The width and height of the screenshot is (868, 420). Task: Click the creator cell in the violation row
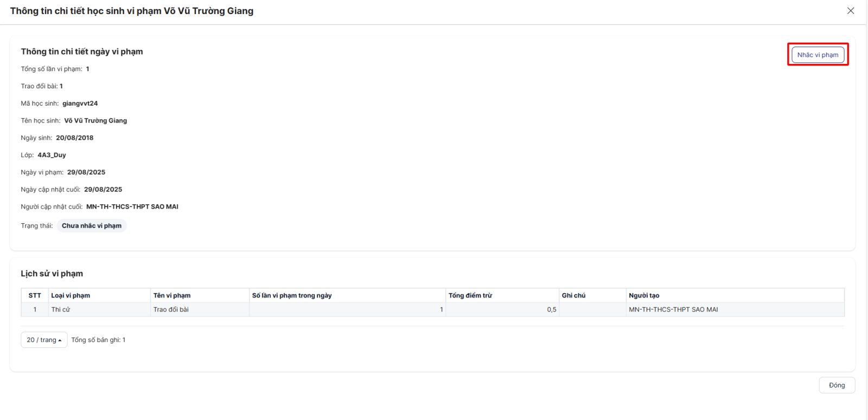click(673, 309)
